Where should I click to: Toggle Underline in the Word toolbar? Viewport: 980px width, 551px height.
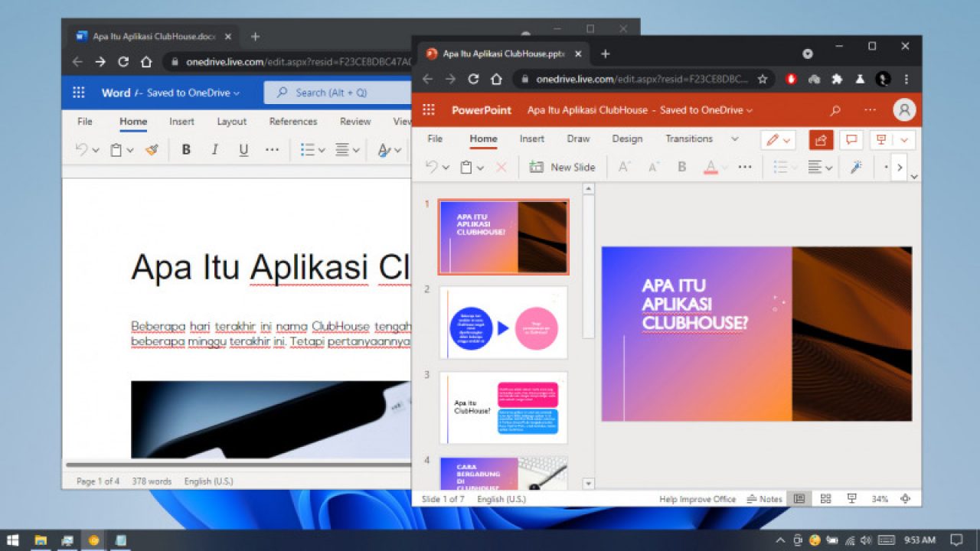pyautogui.click(x=243, y=150)
